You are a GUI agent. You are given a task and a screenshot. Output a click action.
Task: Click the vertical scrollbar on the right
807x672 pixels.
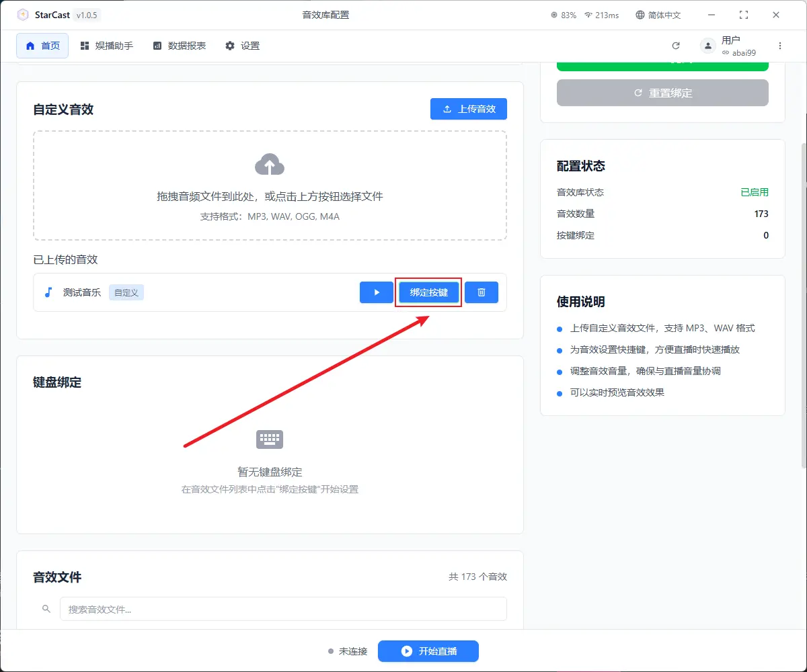click(x=803, y=302)
